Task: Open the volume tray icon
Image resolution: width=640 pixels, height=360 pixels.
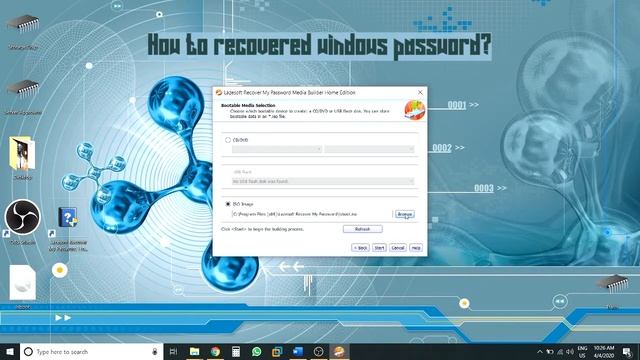Action: pyautogui.click(x=570, y=351)
